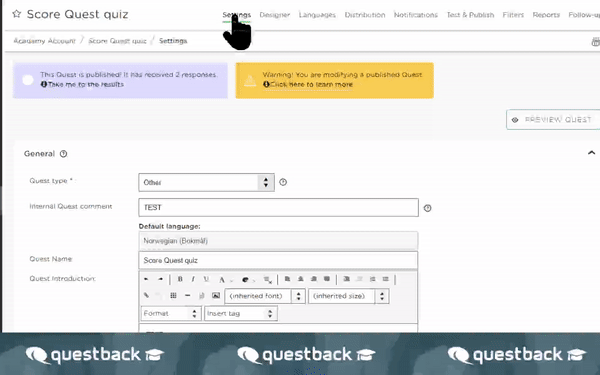Open the help icon beside Quest type dropdown
Image resolution: width=600 pixels, height=375 pixels.
click(283, 182)
